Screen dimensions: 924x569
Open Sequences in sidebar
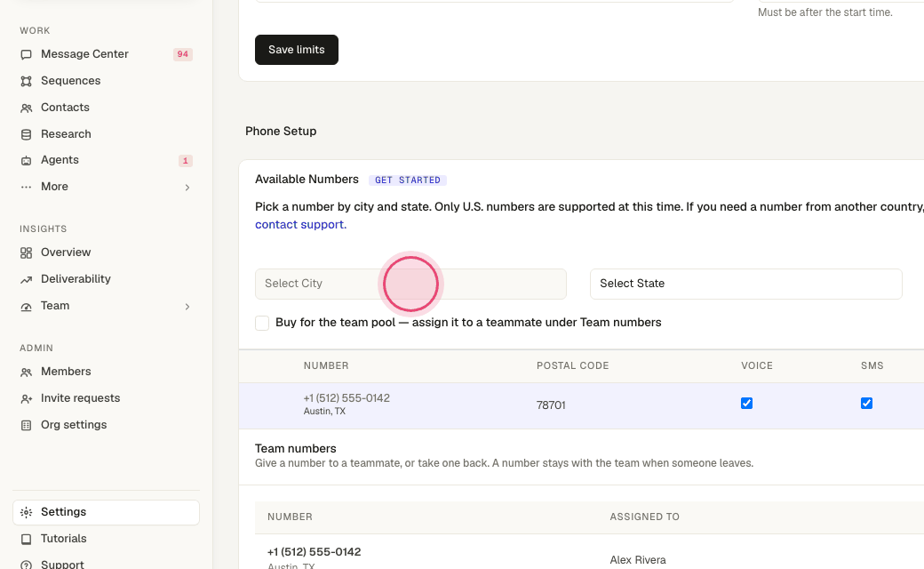[x=106, y=81]
